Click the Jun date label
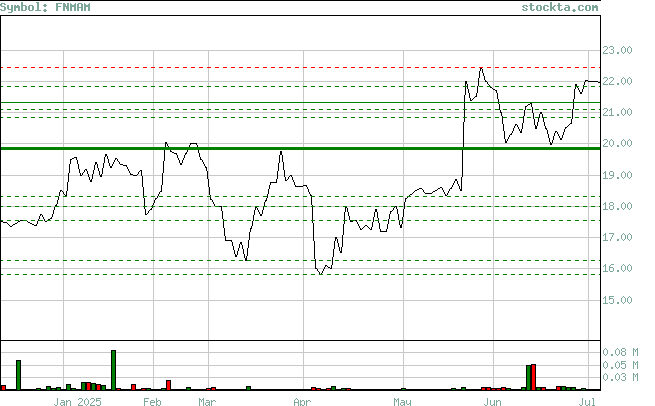This screenshot has height=406, width=655. pos(492,402)
